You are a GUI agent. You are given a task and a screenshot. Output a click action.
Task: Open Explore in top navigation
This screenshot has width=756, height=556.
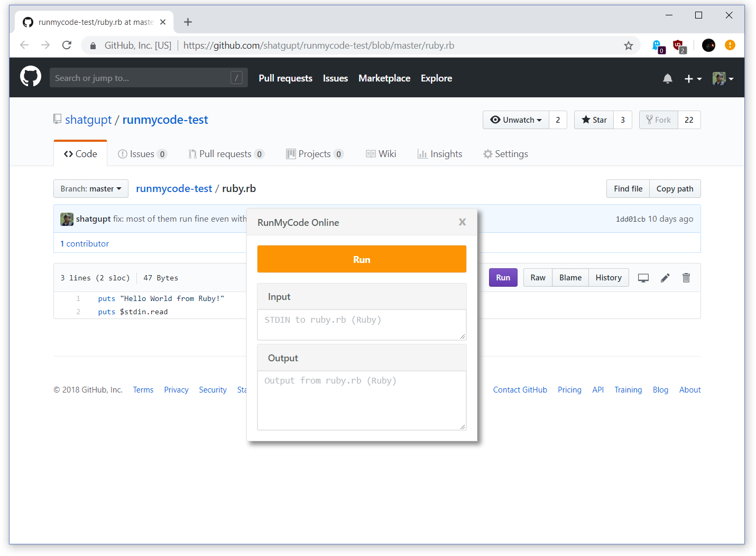(x=436, y=78)
